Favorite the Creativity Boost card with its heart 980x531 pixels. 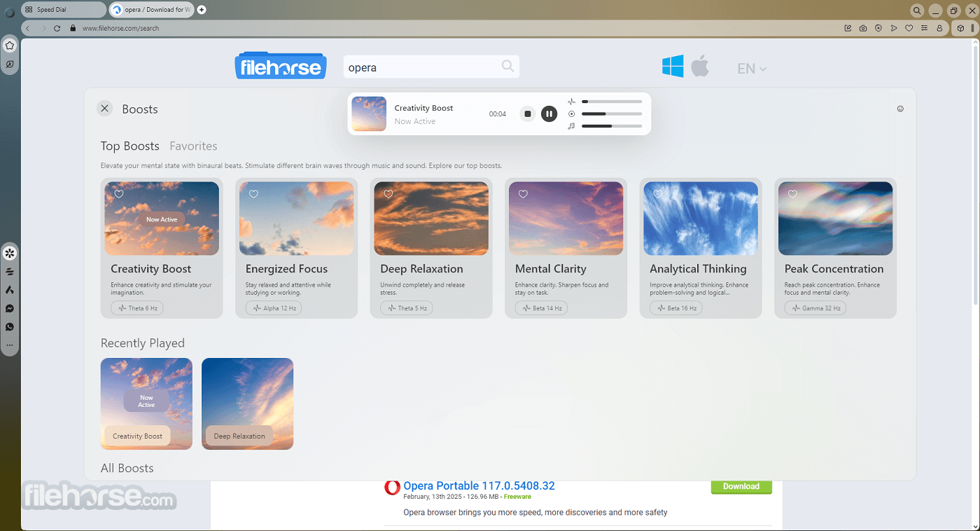(x=119, y=194)
